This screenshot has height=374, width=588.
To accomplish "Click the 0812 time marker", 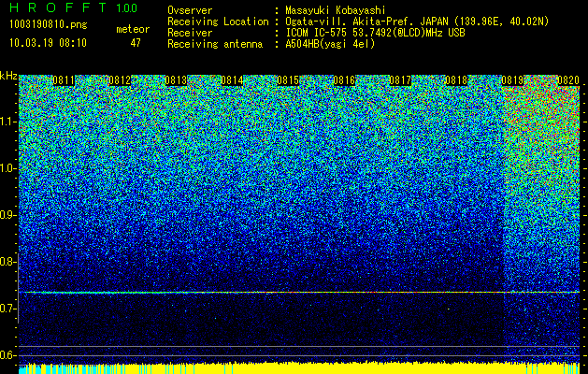I will (120, 80).
